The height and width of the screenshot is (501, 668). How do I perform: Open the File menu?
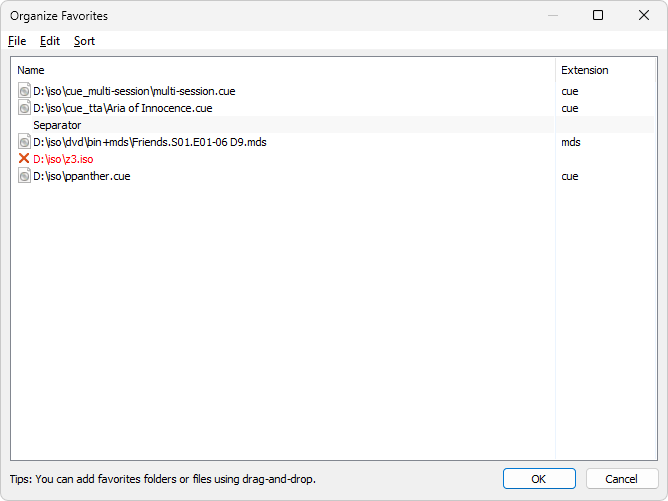[17, 41]
